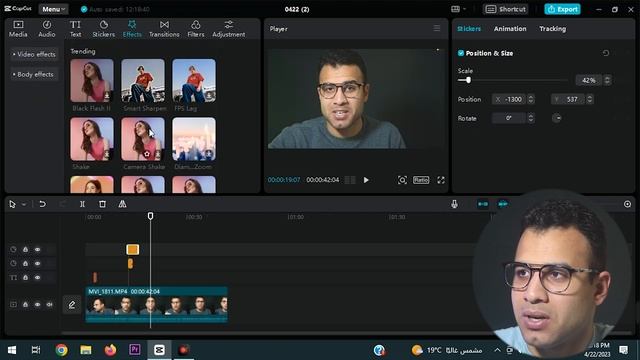Click the Position X stepper arrows
640x360 pixels.
pos(531,99)
